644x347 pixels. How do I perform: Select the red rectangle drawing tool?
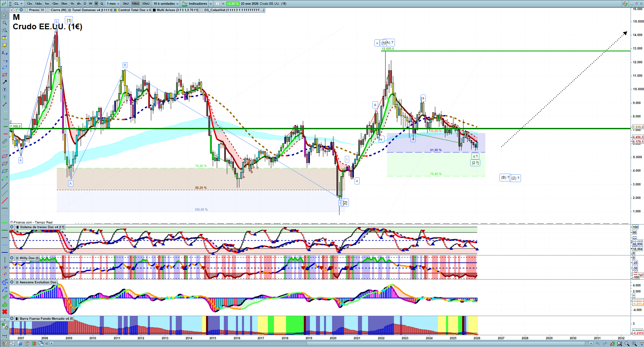click(x=5, y=75)
